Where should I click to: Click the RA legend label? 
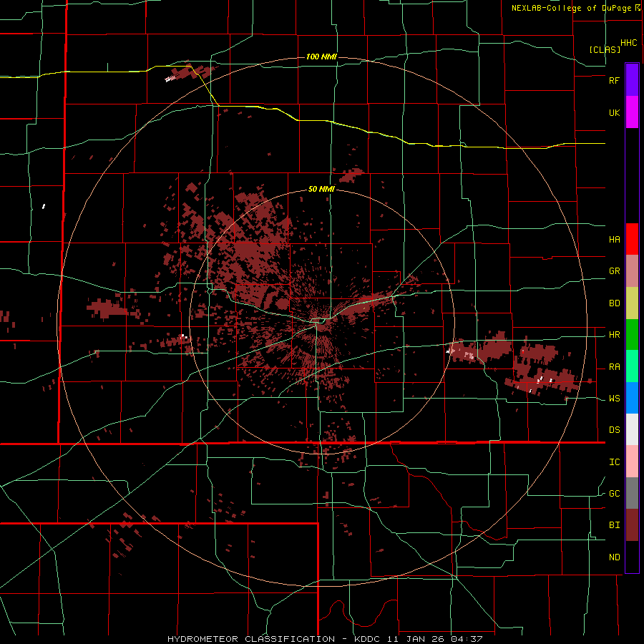tap(615, 367)
